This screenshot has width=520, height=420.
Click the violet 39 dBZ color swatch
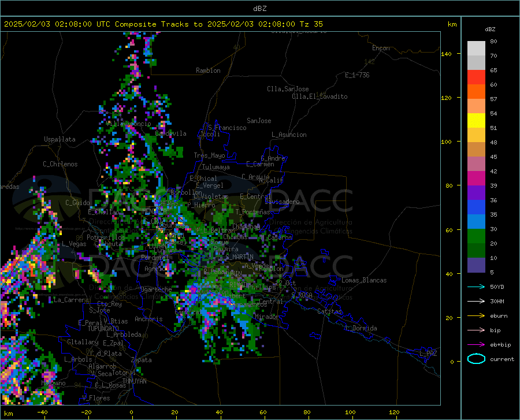tap(476, 193)
